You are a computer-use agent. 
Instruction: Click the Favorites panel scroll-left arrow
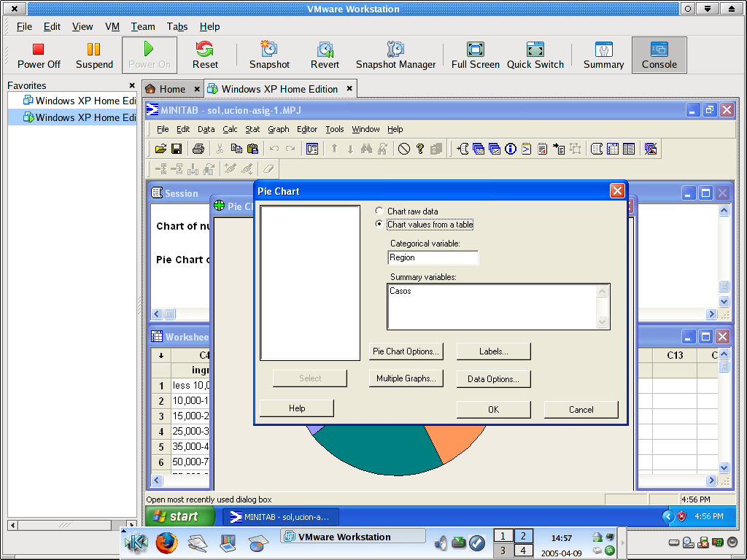13,525
